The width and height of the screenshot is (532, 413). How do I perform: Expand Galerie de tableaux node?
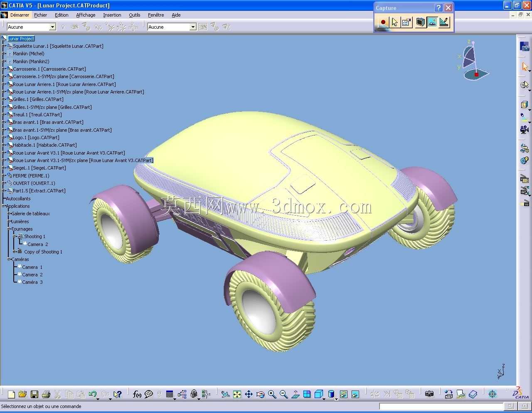9,214
